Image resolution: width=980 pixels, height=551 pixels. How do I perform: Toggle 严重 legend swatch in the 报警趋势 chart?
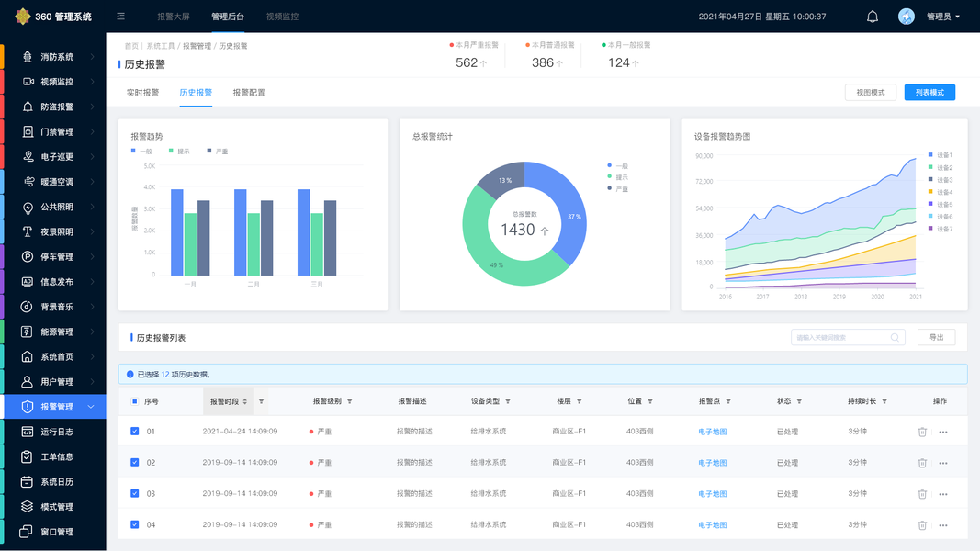click(208, 151)
